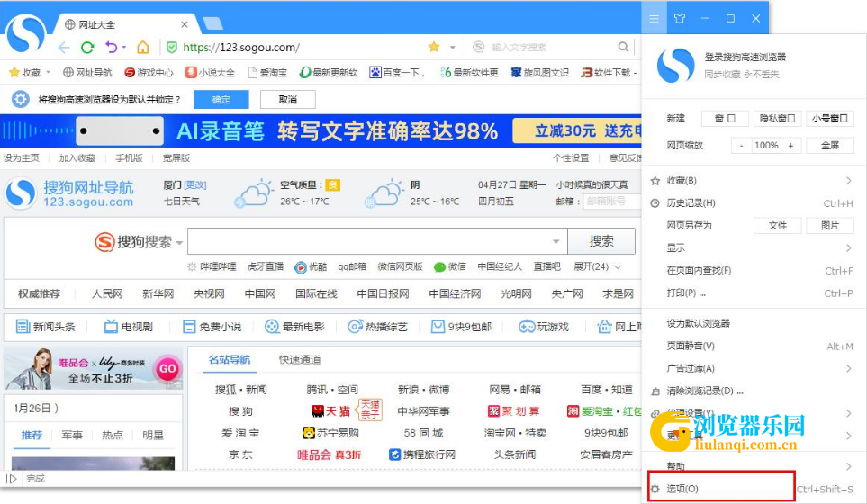
Task: Open 历史记录(H) menu item
Action: (x=754, y=203)
